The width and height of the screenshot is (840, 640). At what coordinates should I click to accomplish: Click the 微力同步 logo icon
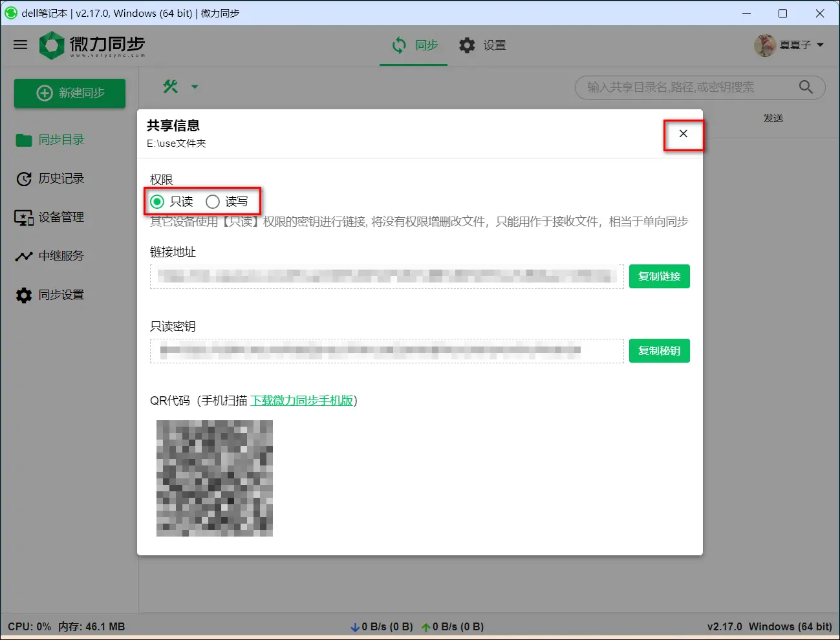tap(52, 45)
